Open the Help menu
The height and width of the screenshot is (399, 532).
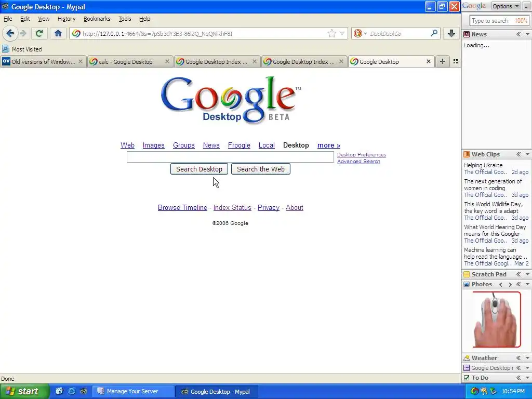point(144,19)
